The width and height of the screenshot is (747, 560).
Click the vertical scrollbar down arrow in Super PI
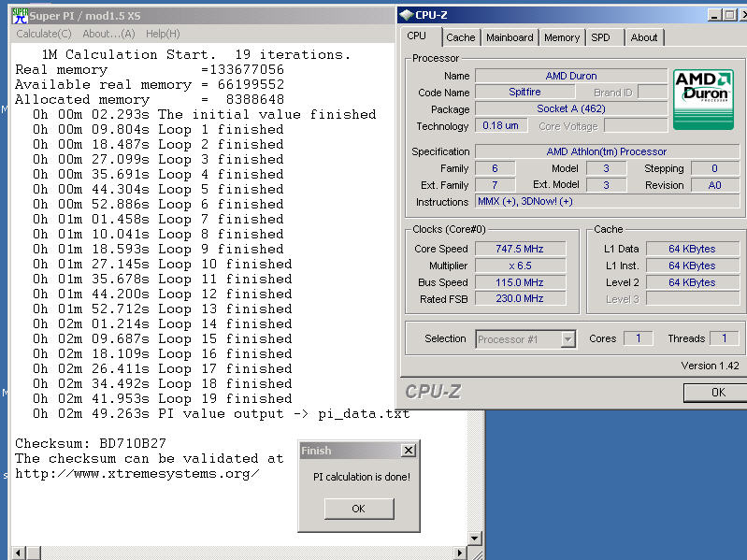(475, 538)
